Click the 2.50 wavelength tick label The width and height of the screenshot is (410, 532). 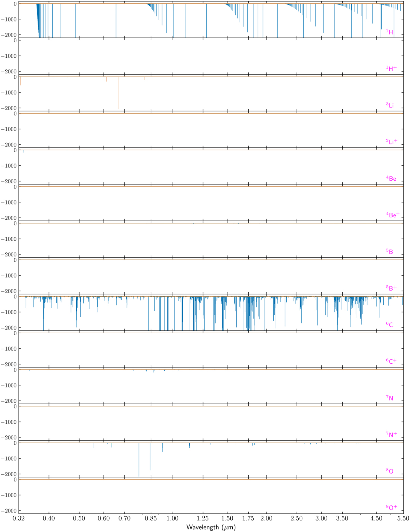point(297,518)
